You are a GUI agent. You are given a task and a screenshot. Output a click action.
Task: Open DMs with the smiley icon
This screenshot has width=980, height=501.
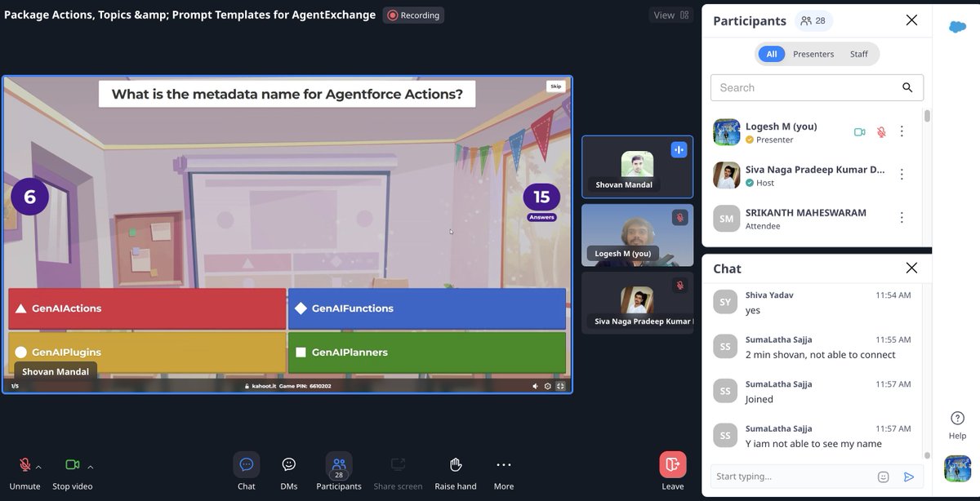point(288,464)
